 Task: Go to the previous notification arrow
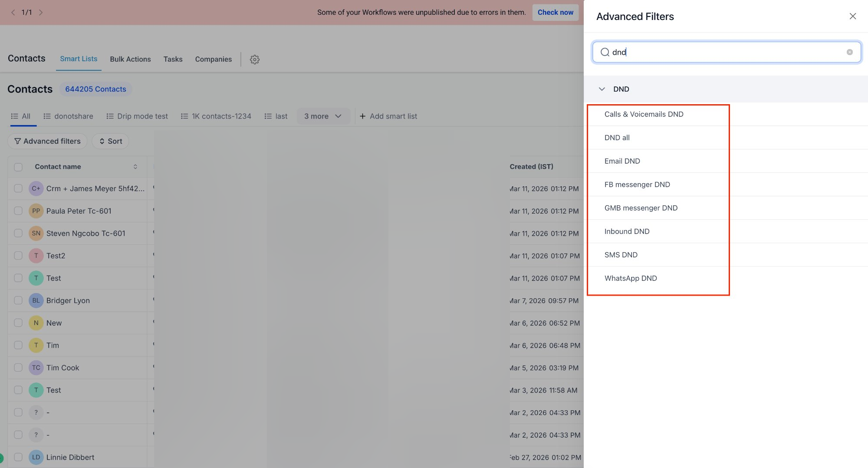[x=13, y=12]
